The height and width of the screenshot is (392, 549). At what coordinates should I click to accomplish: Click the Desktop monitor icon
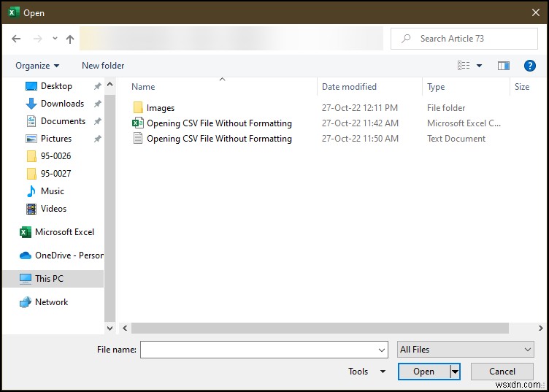[31, 86]
